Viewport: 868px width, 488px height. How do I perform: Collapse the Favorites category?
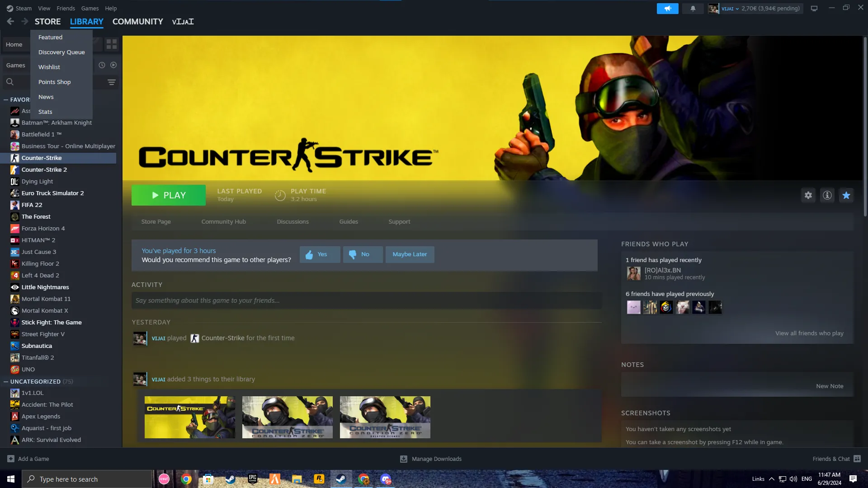(x=6, y=99)
